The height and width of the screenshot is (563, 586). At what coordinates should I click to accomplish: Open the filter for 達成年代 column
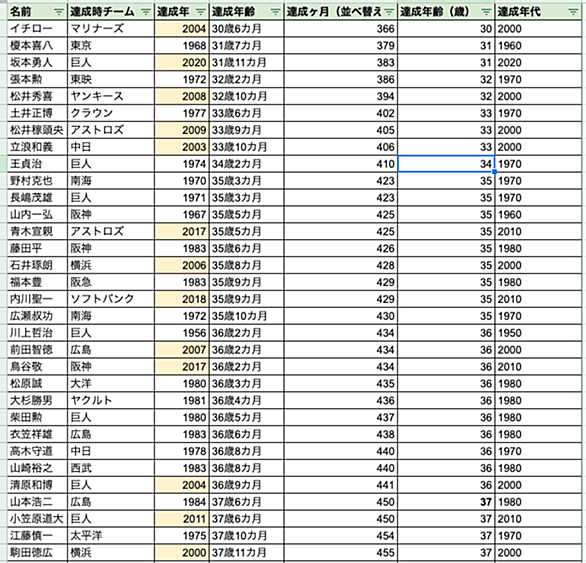(573, 12)
